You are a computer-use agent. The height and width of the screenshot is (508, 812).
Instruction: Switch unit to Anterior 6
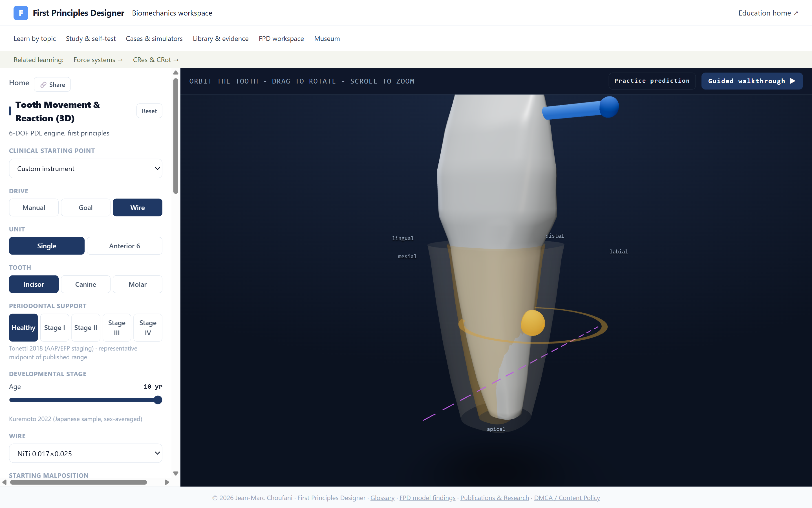click(125, 246)
